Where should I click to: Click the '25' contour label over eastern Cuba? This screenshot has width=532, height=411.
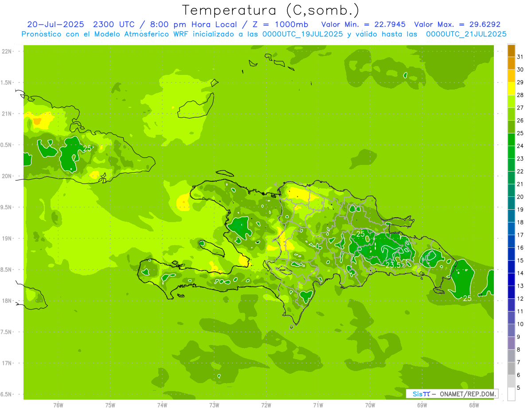coord(87,149)
